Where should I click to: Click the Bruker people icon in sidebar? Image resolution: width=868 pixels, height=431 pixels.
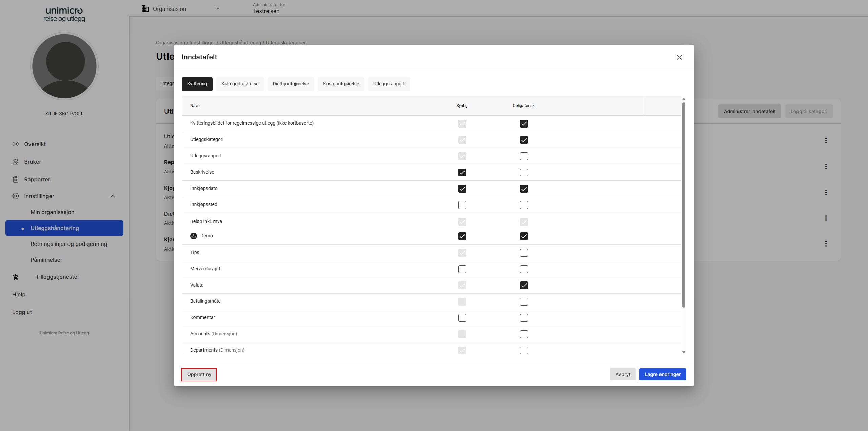[16, 162]
